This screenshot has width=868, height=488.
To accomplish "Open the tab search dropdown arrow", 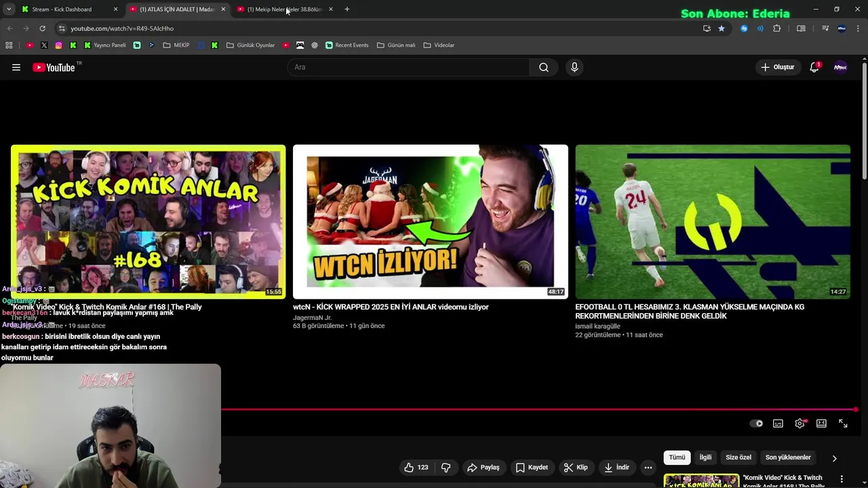I will [x=9, y=9].
